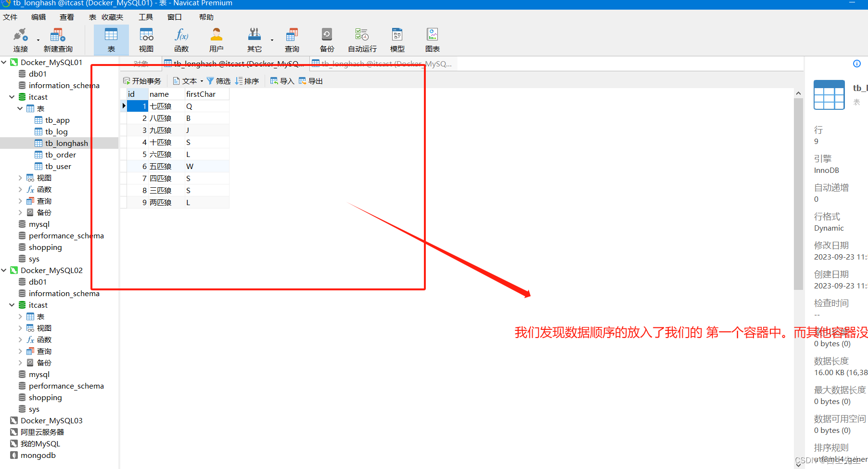868x469 pixels.
Task: Open the View (查看) menu
Action: (x=67, y=17)
